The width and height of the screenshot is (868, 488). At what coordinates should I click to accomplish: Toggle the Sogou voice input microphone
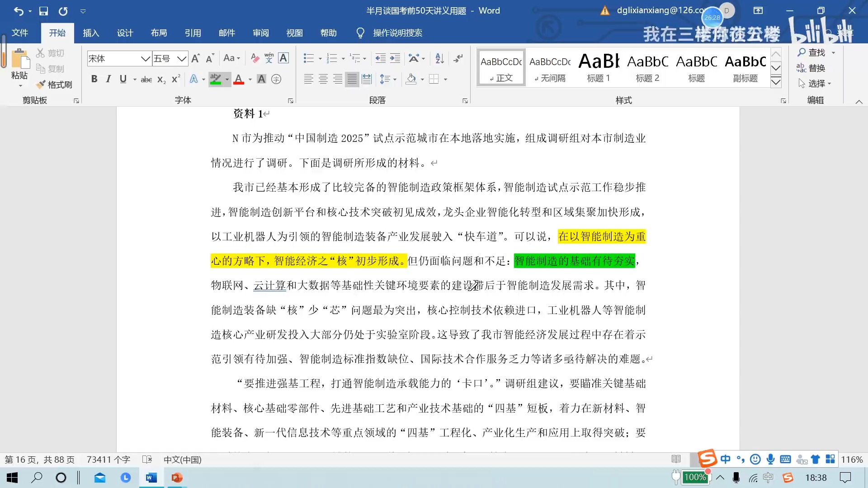[x=770, y=460]
